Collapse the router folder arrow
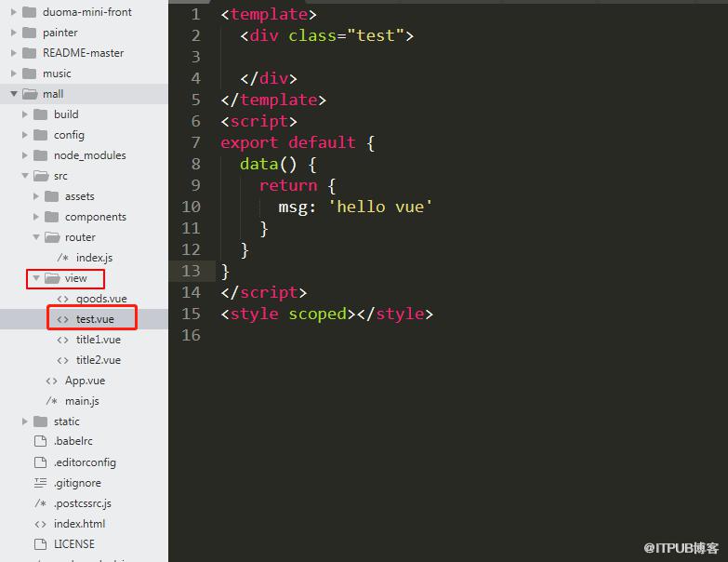The height and width of the screenshot is (562, 728). click(36, 237)
